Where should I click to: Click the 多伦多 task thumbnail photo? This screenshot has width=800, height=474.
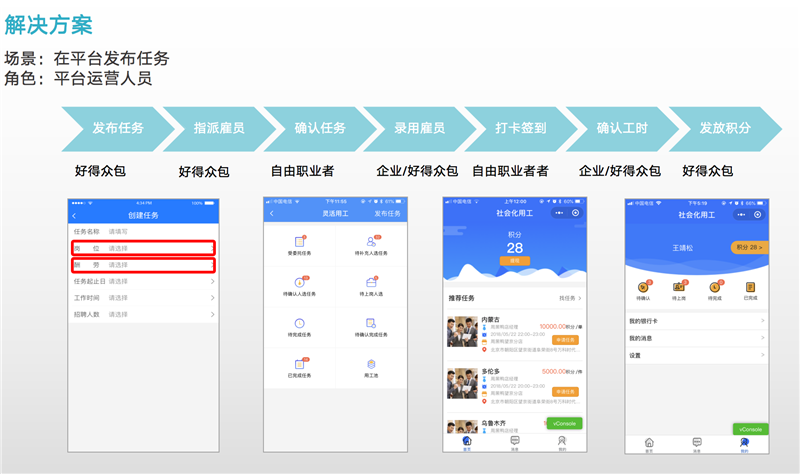point(462,383)
